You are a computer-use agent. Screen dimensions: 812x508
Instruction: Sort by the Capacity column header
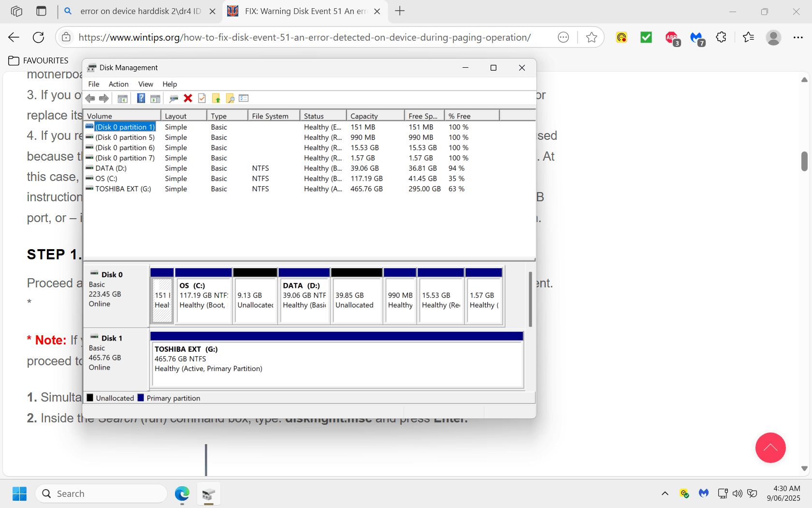(x=376, y=116)
